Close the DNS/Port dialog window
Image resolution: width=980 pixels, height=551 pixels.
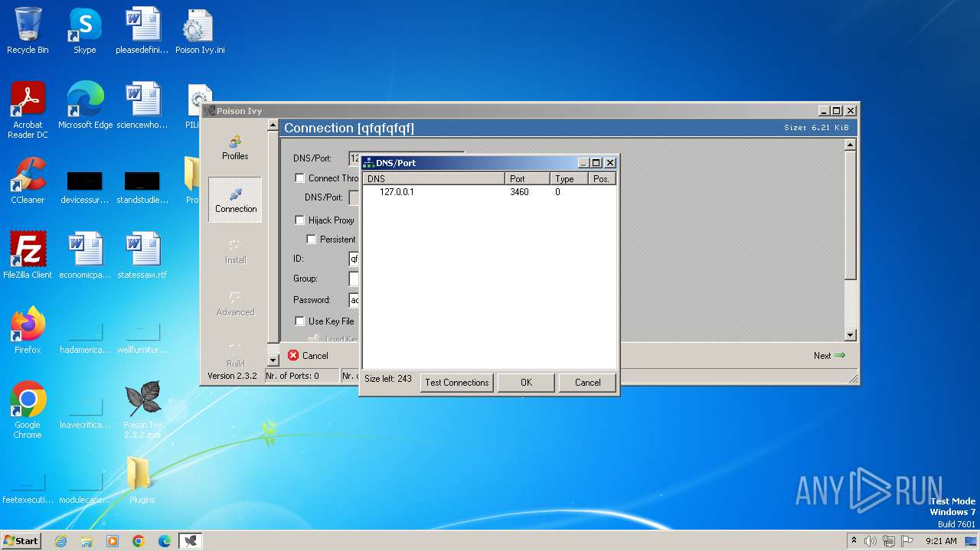pyautogui.click(x=610, y=163)
